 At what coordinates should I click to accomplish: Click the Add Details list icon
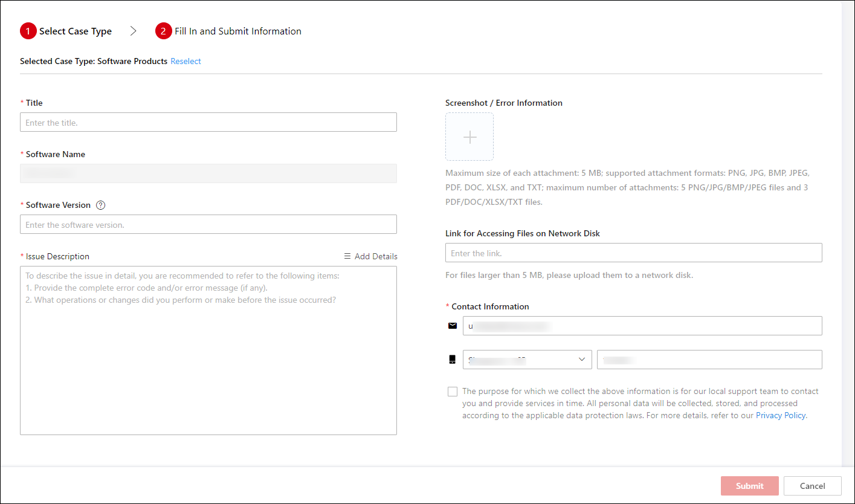click(x=347, y=256)
